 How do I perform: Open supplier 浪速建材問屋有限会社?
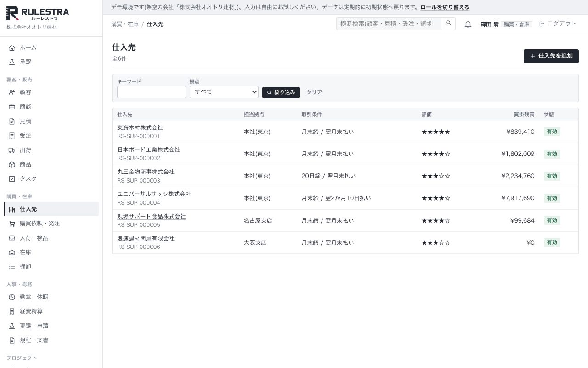[x=146, y=239]
